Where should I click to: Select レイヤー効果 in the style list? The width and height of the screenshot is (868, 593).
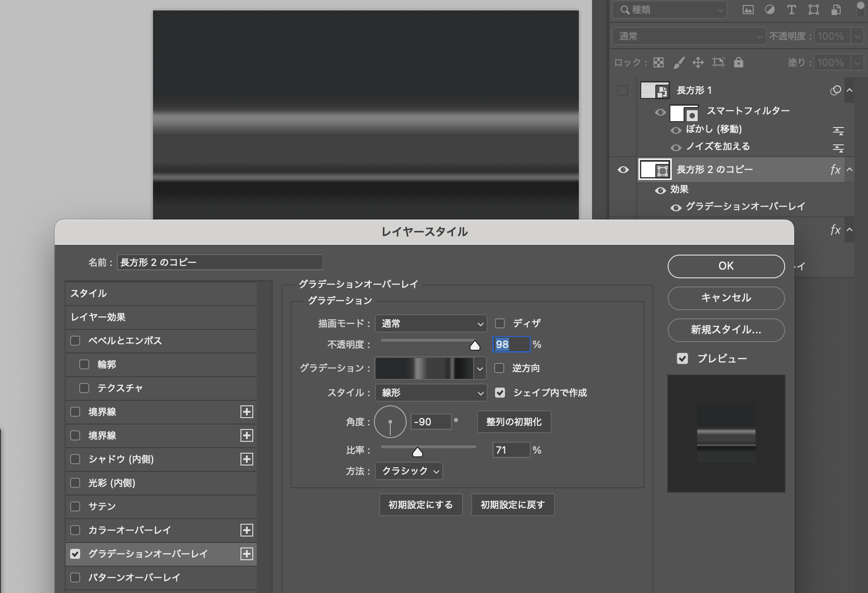click(x=98, y=317)
